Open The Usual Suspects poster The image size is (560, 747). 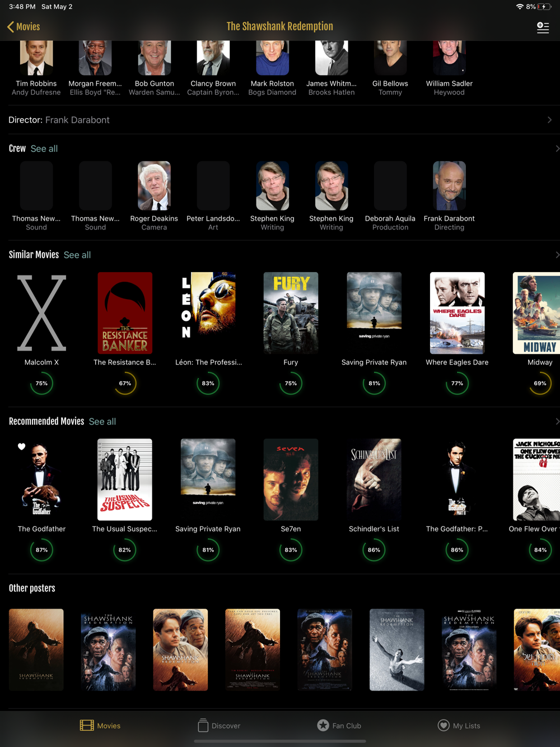(125, 479)
